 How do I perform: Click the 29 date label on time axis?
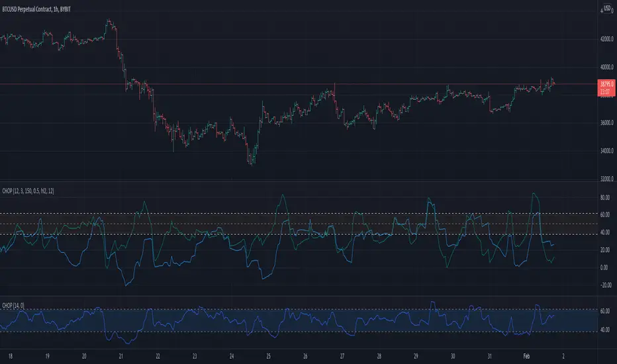click(416, 356)
